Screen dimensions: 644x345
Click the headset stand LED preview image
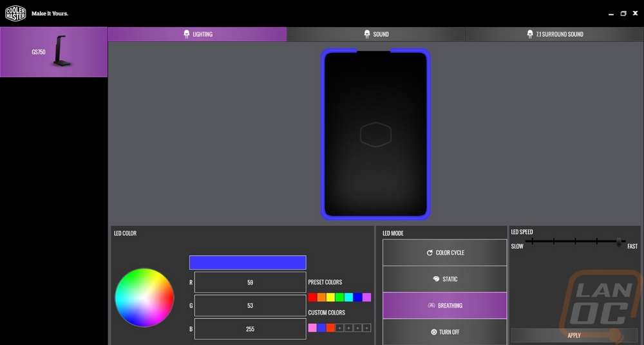click(375, 134)
